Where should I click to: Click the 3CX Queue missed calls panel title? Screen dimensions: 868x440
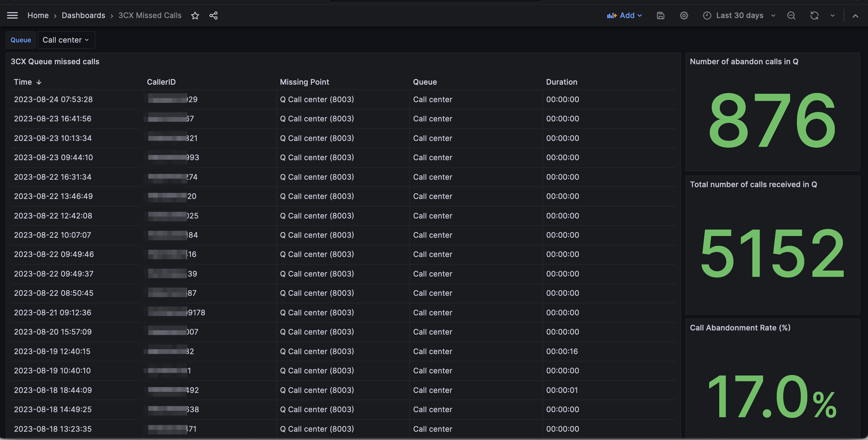55,62
